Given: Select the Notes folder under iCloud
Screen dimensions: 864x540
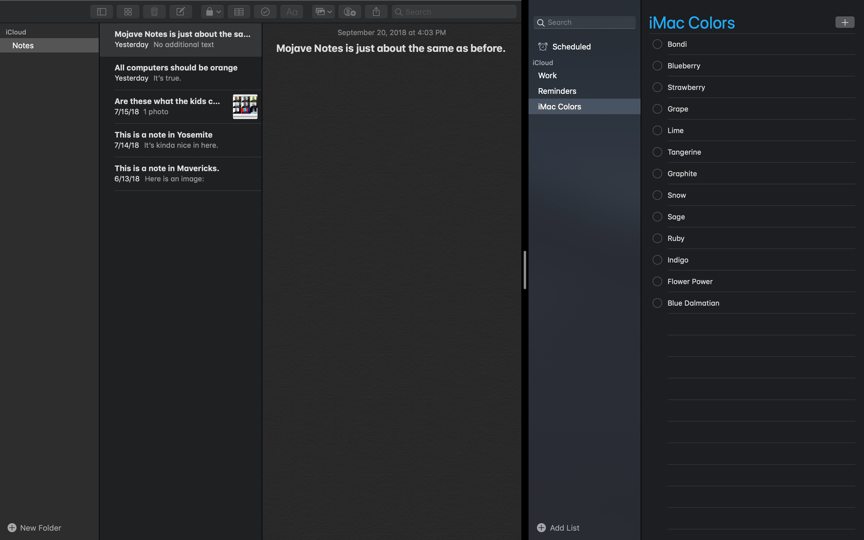Looking at the screenshot, I should tap(50, 45).
